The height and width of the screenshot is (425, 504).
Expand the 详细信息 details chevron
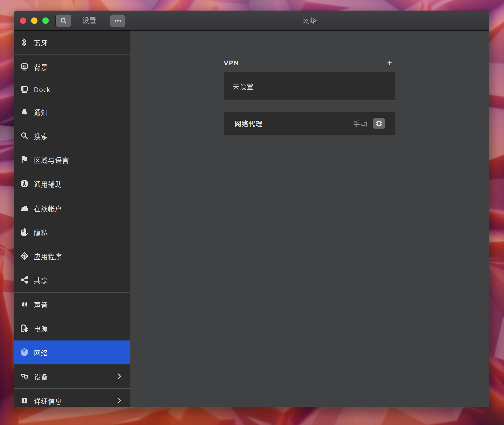pyautogui.click(x=119, y=400)
